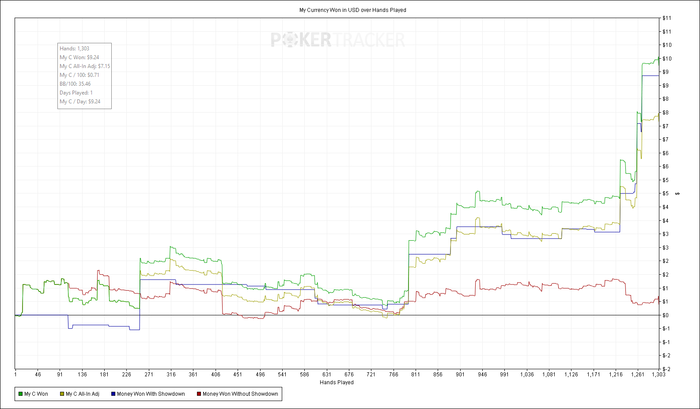This screenshot has width=700, height=409.
Task: Select the 46 tick label on x-axis
Action: pyautogui.click(x=38, y=375)
